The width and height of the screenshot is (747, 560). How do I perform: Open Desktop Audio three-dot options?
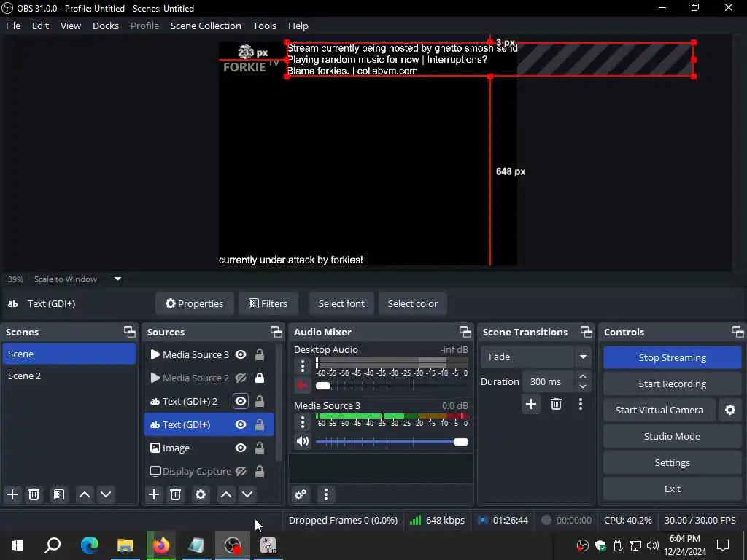(x=303, y=366)
